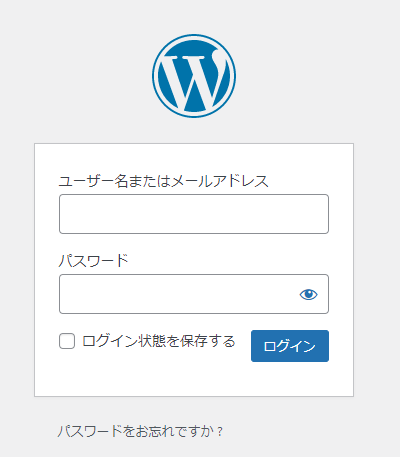This screenshot has height=457, width=400.
Task: Toggle password visibility in the password field
Action: click(x=308, y=294)
